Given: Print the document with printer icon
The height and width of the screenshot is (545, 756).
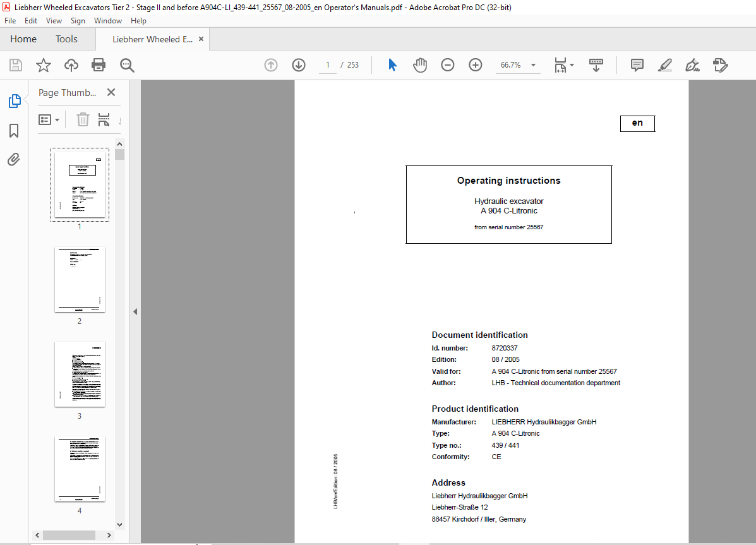Looking at the screenshot, I should click(x=99, y=65).
